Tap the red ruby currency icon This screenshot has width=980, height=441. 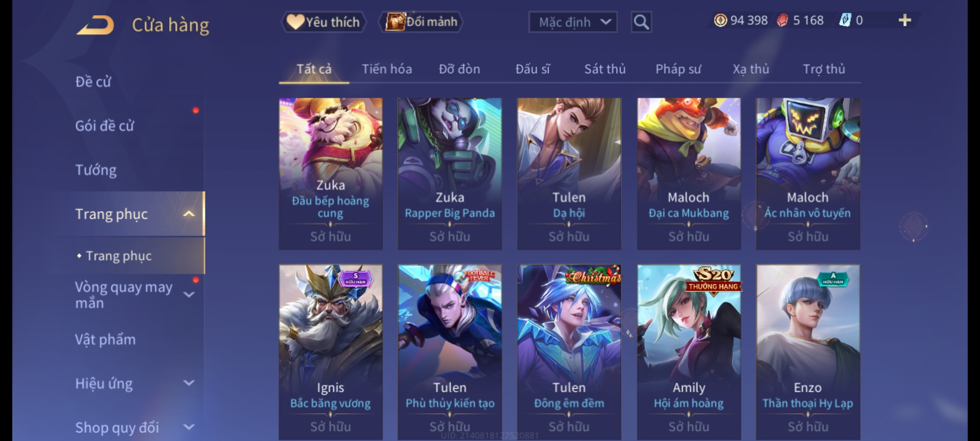[782, 20]
